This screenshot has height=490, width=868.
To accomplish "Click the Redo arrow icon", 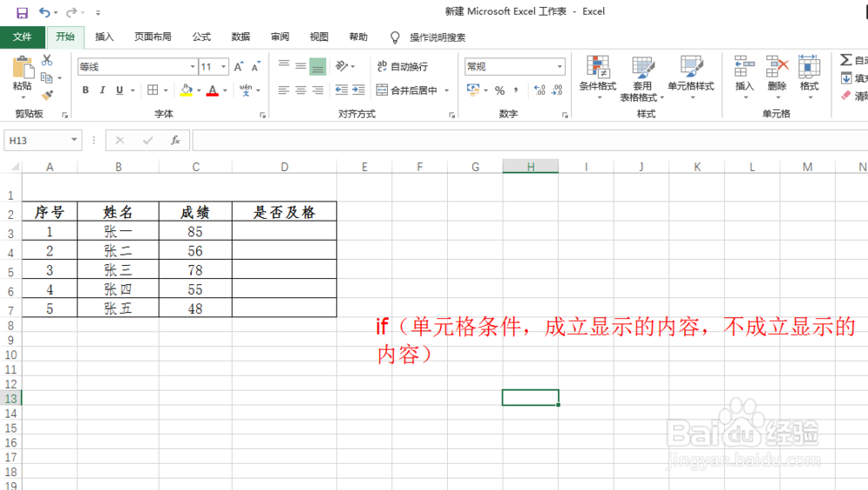I will pyautogui.click(x=71, y=12).
